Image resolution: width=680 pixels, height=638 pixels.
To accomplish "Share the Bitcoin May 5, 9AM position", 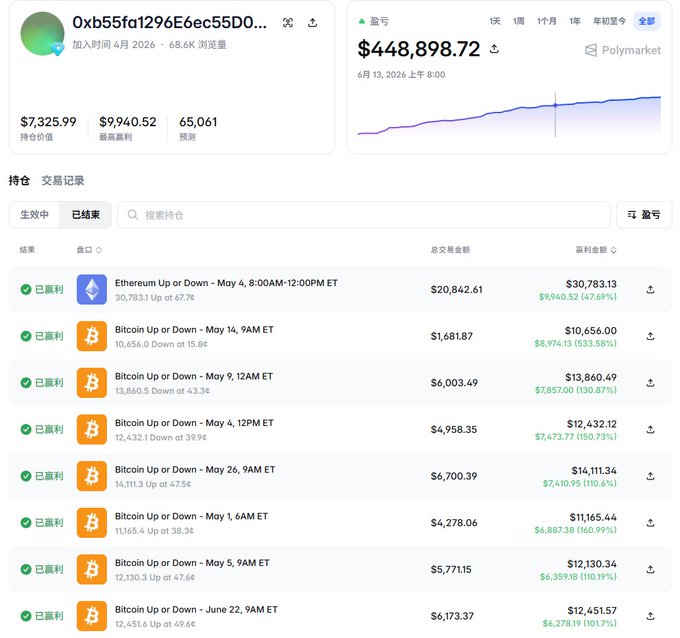I will point(650,569).
